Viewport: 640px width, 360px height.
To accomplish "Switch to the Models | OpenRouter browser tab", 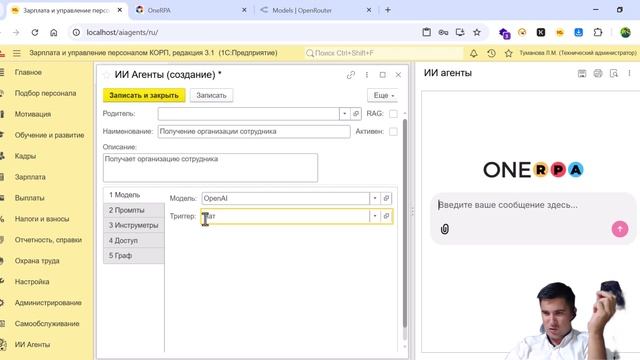I will (315, 10).
